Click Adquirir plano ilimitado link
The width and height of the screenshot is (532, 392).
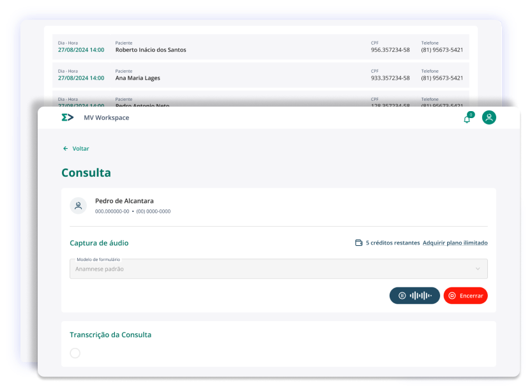tap(455, 243)
